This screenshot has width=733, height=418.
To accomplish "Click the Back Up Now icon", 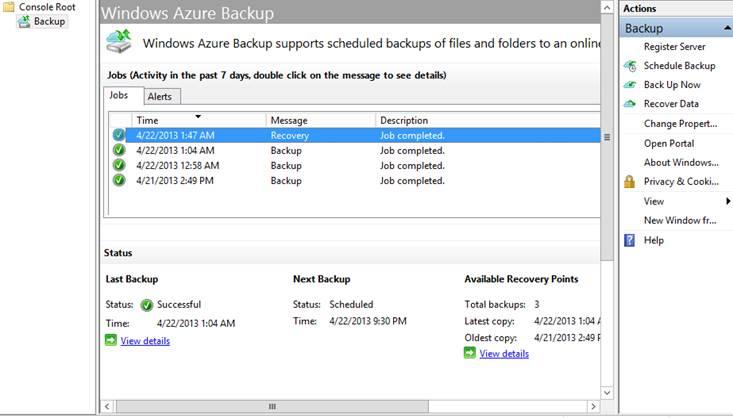I will coord(630,85).
